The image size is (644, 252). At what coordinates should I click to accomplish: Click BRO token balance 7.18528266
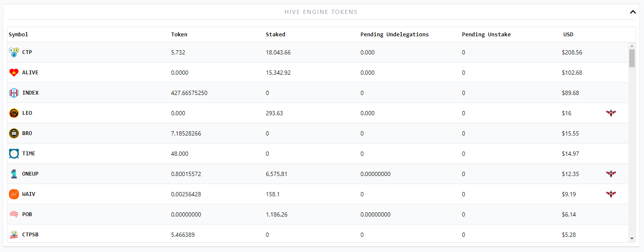[186, 133]
